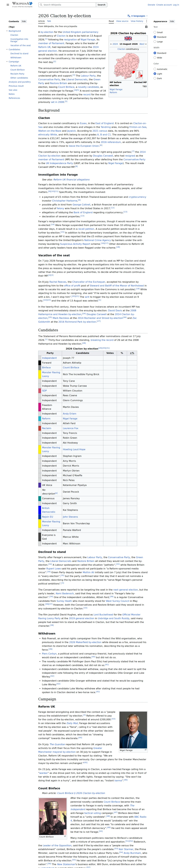This screenshot has width=186, height=868.
Task: Select Standard text size
Action: tap(155, 37)
